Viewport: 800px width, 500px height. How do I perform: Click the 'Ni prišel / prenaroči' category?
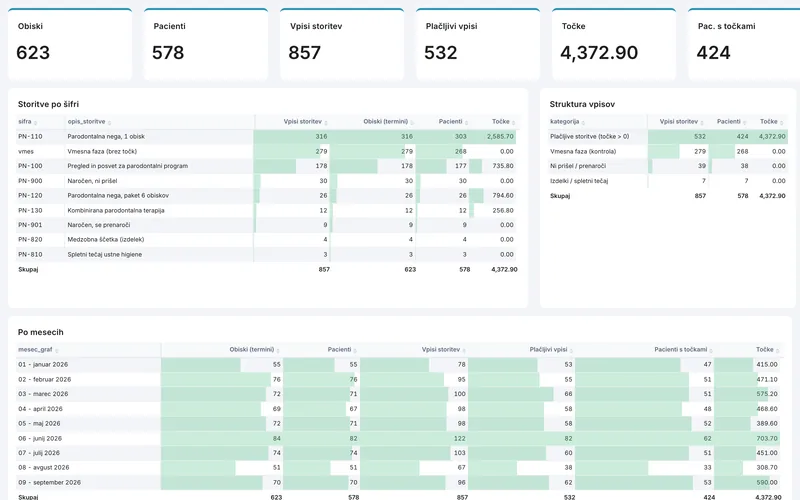[x=578, y=166]
